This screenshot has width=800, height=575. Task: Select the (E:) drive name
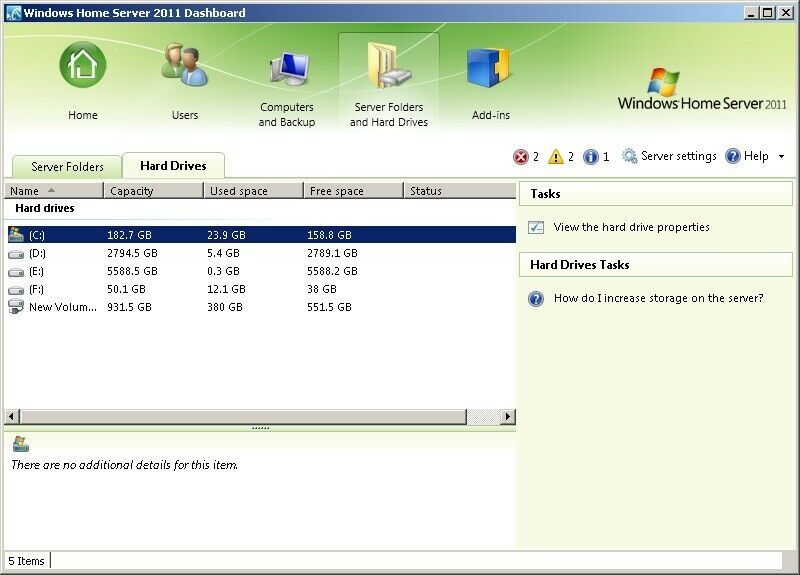tap(36, 271)
